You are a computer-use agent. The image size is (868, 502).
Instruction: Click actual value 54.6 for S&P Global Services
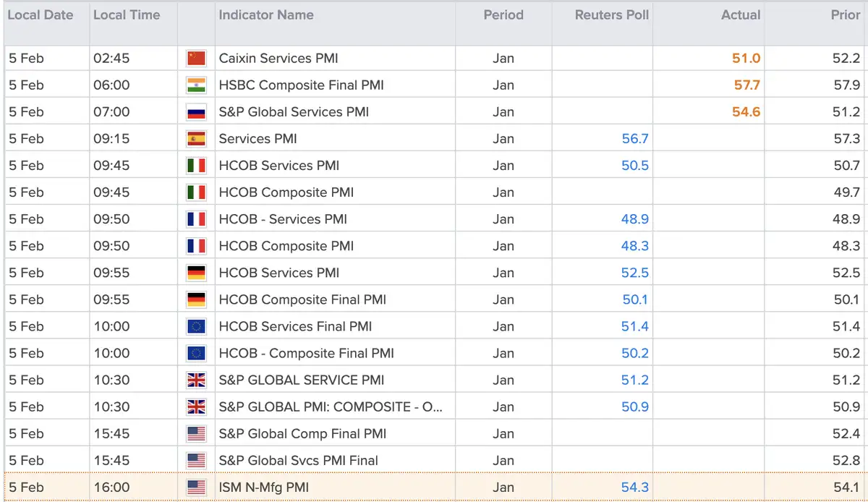pyautogui.click(x=747, y=112)
